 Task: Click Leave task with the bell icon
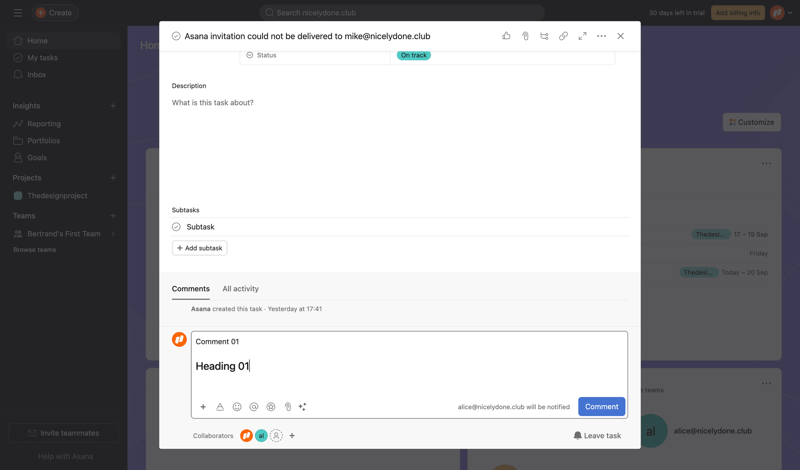tap(597, 435)
